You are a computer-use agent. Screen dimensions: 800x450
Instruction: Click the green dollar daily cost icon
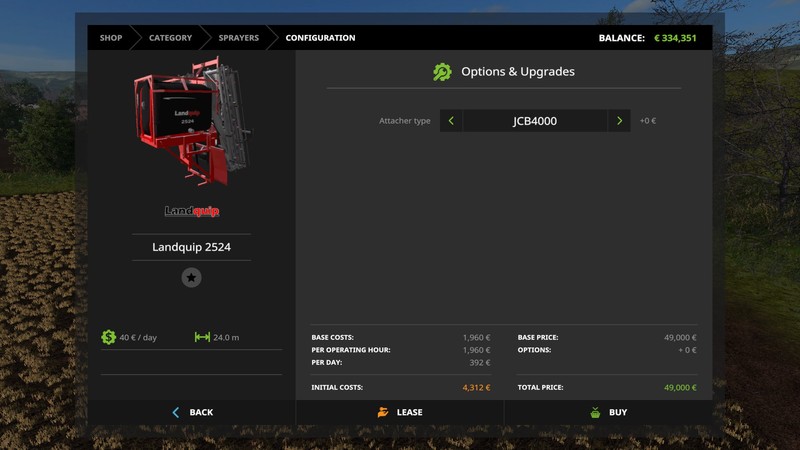click(109, 337)
